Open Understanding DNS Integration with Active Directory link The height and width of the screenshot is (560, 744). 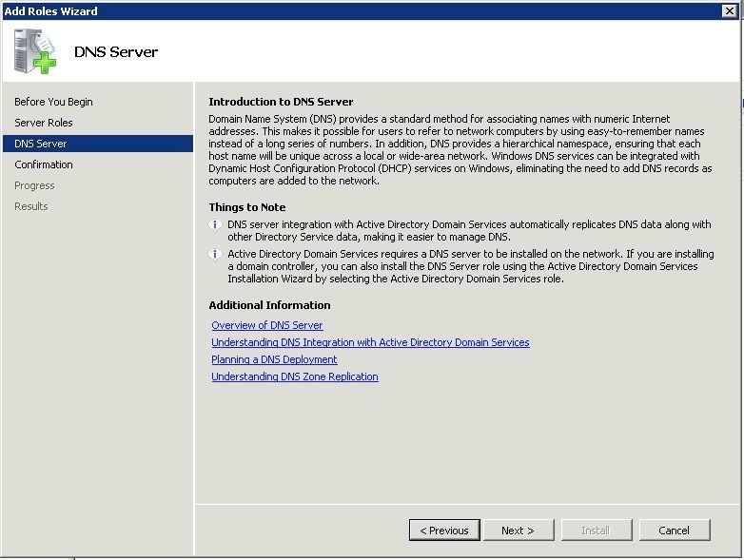[371, 342]
